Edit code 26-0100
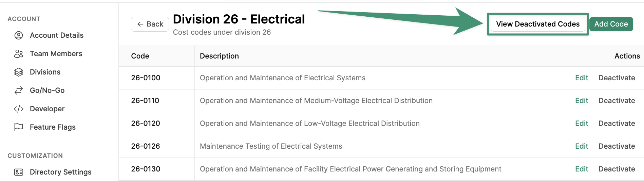The width and height of the screenshot is (644, 181). 582,78
